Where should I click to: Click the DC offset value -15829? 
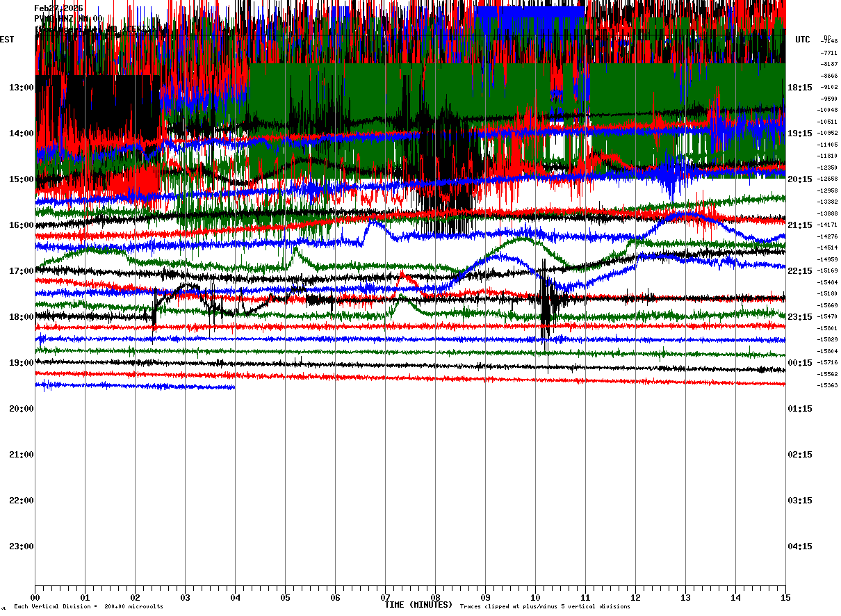(827, 339)
